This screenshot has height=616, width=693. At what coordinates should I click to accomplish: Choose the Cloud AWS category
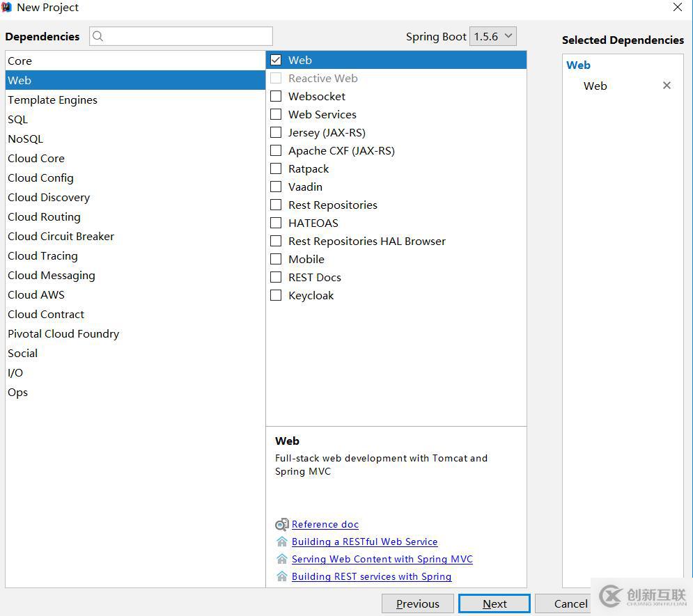(x=135, y=294)
